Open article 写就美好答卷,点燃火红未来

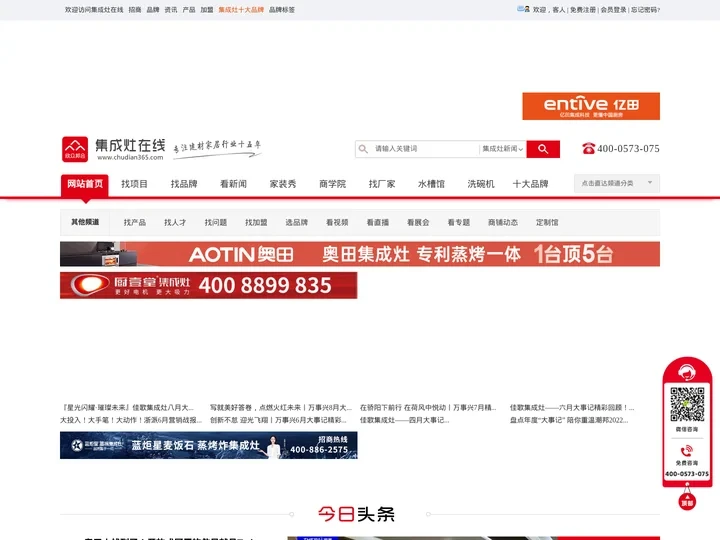tap(281, 407)
